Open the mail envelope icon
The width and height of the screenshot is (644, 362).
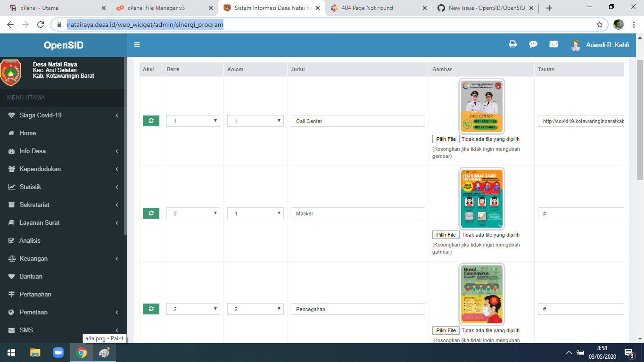tap(553, 44)
